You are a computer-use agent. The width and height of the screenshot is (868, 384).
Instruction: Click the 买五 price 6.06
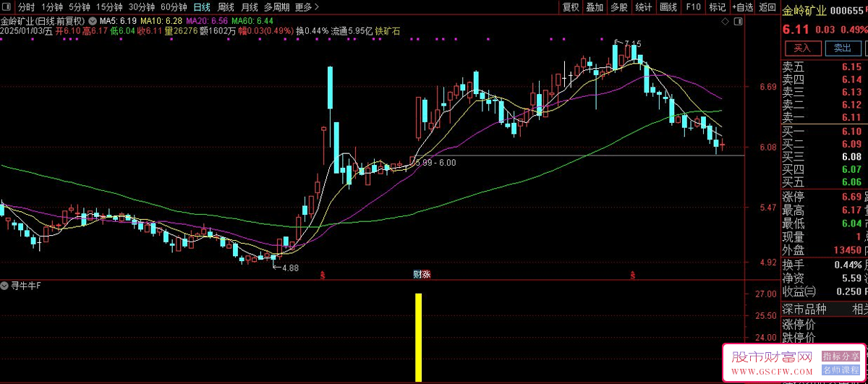click(x=851, y=182)
